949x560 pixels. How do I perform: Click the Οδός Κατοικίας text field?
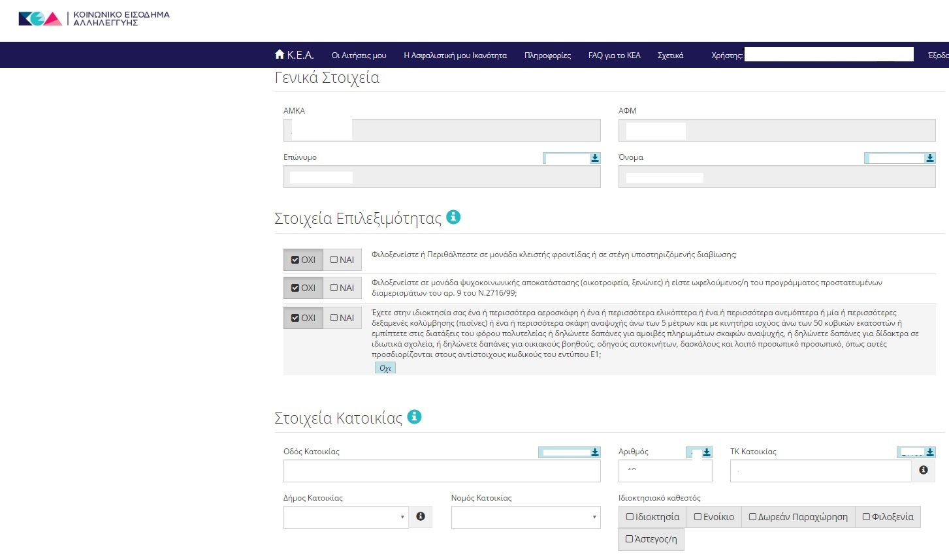(x=442, y=471)
